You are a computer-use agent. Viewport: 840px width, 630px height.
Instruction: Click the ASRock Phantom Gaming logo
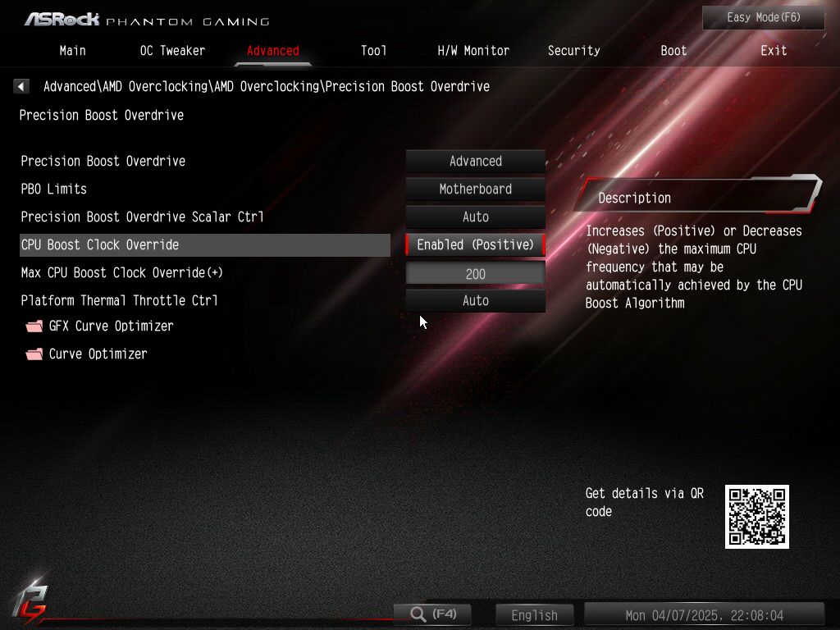coord(146,19)
